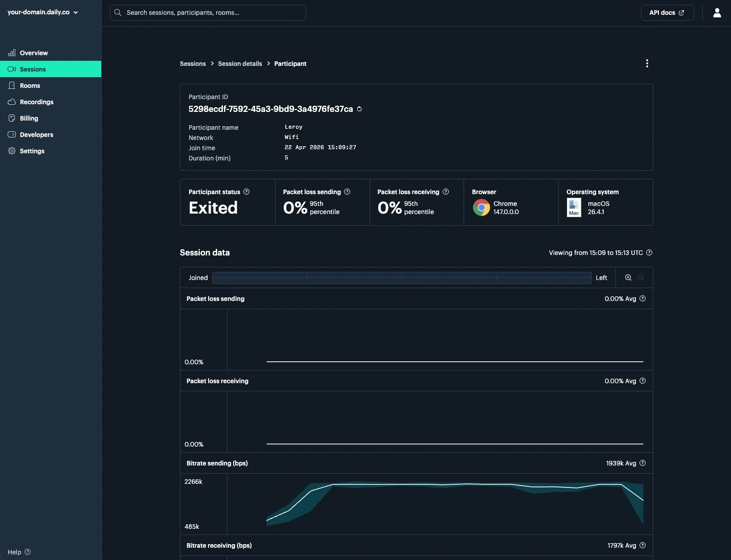Screen dimensions: 731x560
Task: Navigate to Sessions breadcrumb link
Action: [193, 64]
